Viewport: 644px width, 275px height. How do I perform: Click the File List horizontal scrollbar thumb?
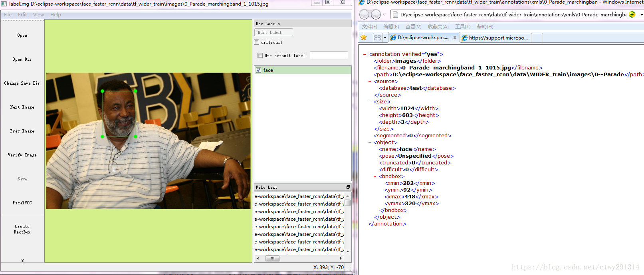(x=272, y=258)
